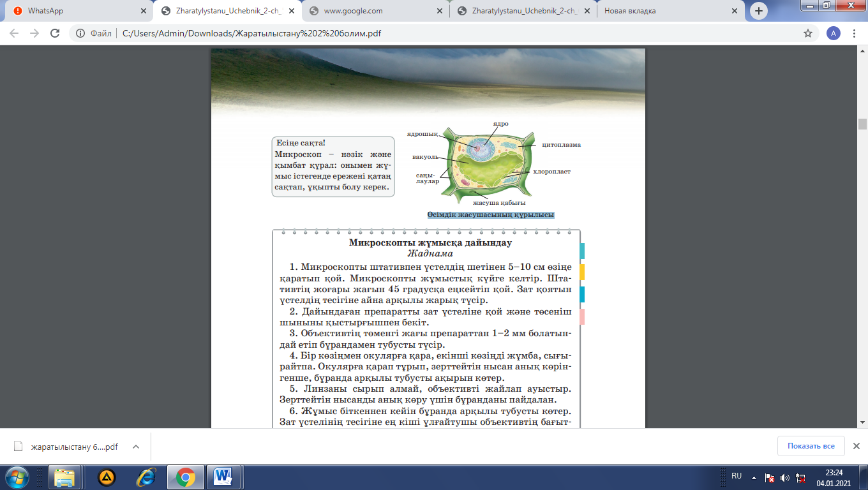Screen dimensions: 868x490
Task: Expand options chevron for downloaded PDF
Action: pos(135,447)
